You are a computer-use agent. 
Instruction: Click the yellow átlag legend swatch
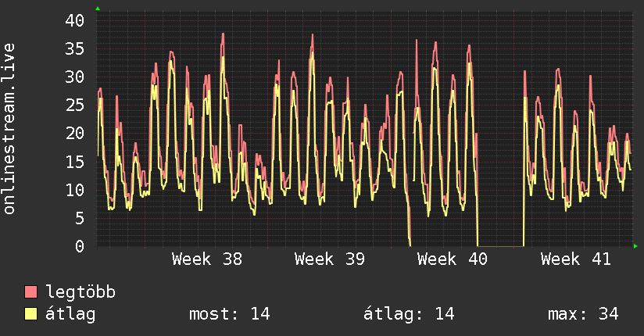[x=30, y=313]
